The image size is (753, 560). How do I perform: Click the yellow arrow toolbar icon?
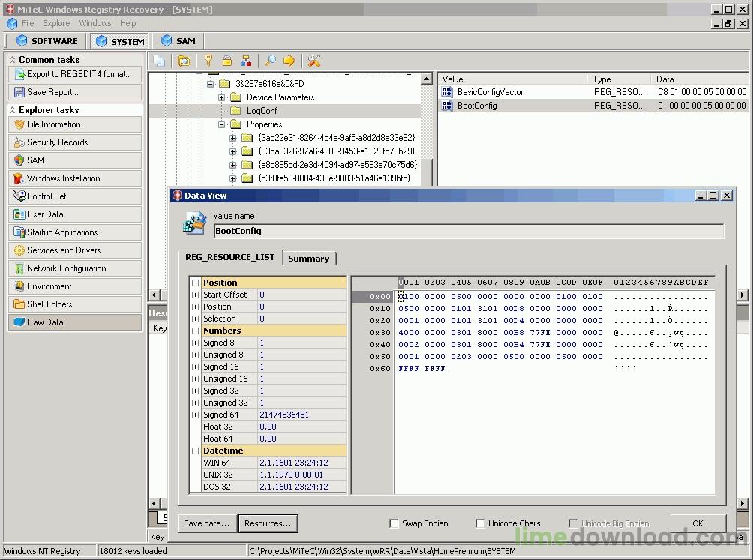[289, 61]
